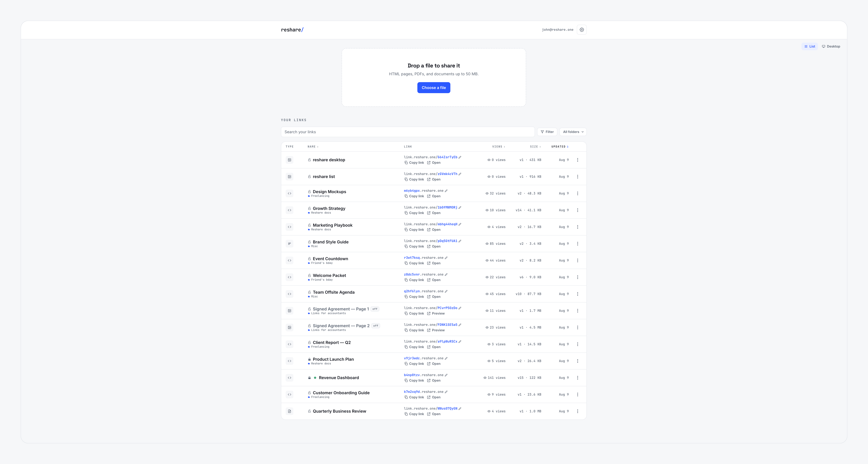Viewport: 868px width, 464px height.
Task: Click the Friend's bday tag under Welcome Packet
Action: 320,280
